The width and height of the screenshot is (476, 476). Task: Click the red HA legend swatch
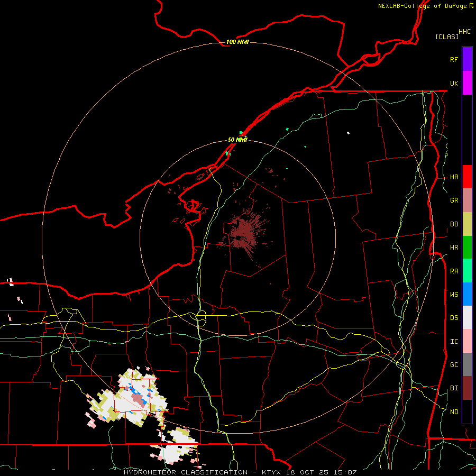467,177
